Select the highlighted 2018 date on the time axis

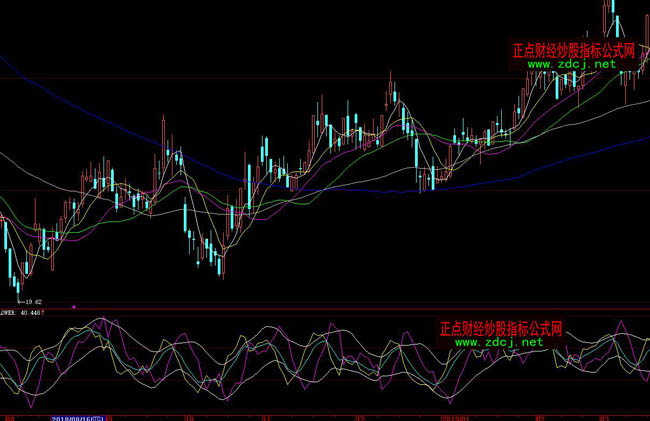76,416
